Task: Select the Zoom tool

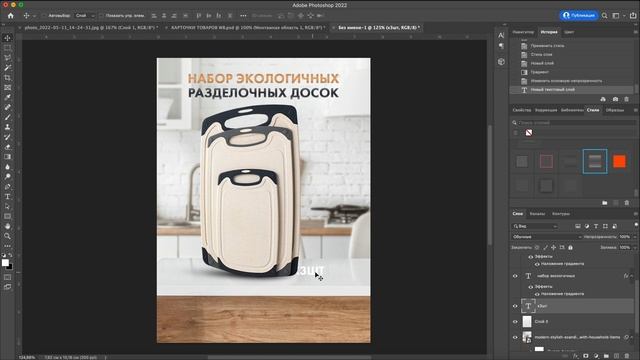Action: point(7,236)
